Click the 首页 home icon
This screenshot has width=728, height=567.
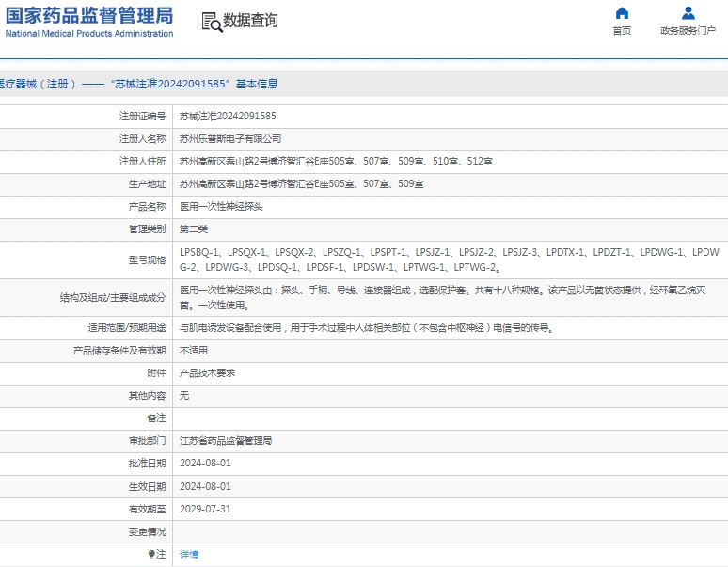tap(622, 13)
